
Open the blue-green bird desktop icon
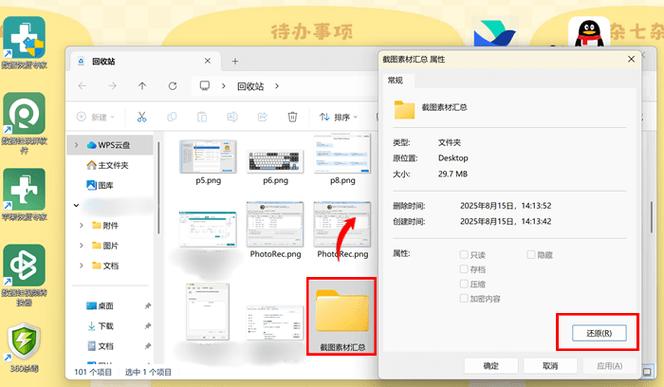495,33
